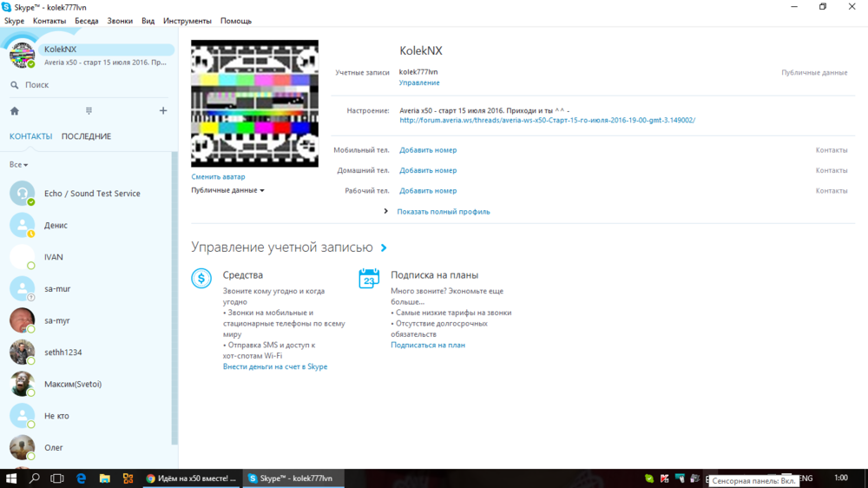
Task: Open Windows Start menu
Action: tap(12, 478)
